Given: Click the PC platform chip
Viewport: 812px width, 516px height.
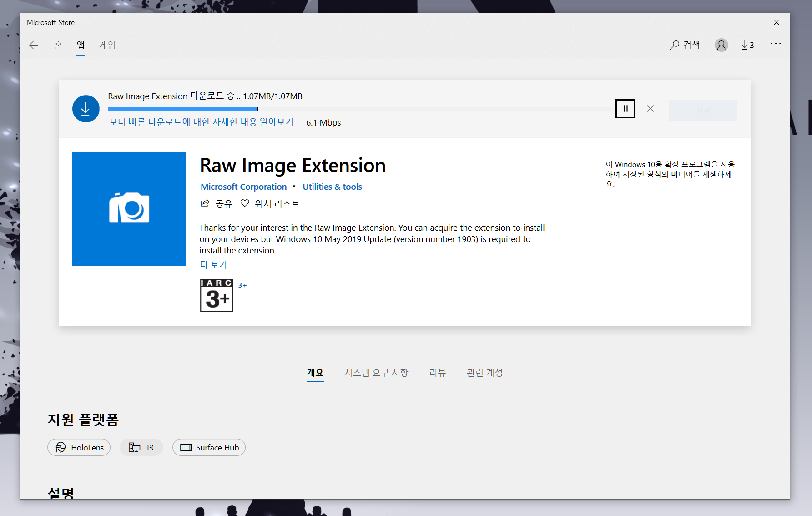Looking at the screenshot, I should click(x=141, y=447).
